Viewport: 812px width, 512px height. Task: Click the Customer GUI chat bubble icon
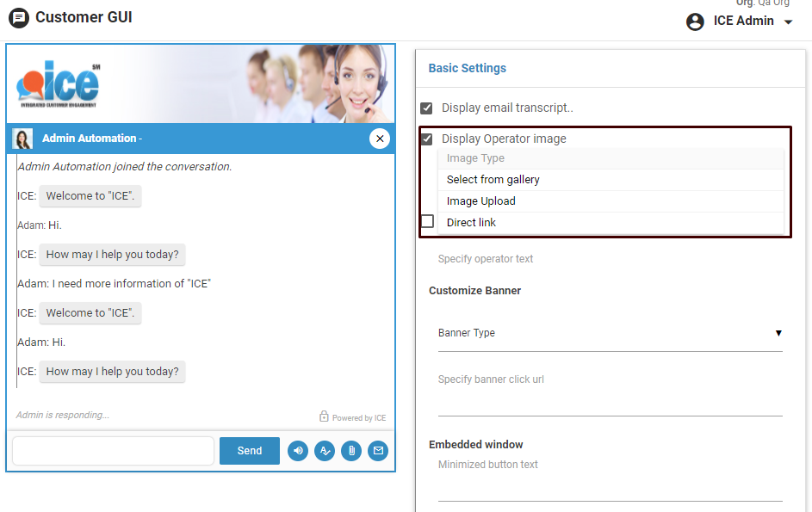click(x=18, y=17)
